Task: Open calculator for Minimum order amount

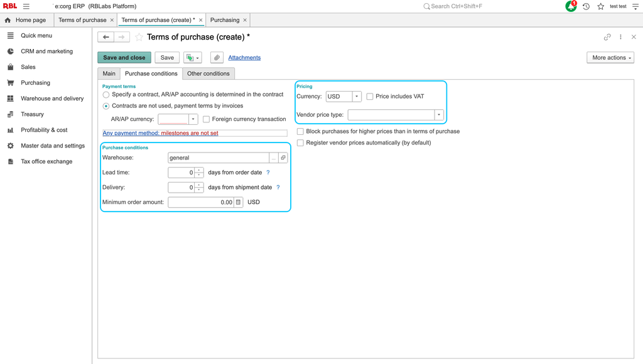Action: coord(238,202)
